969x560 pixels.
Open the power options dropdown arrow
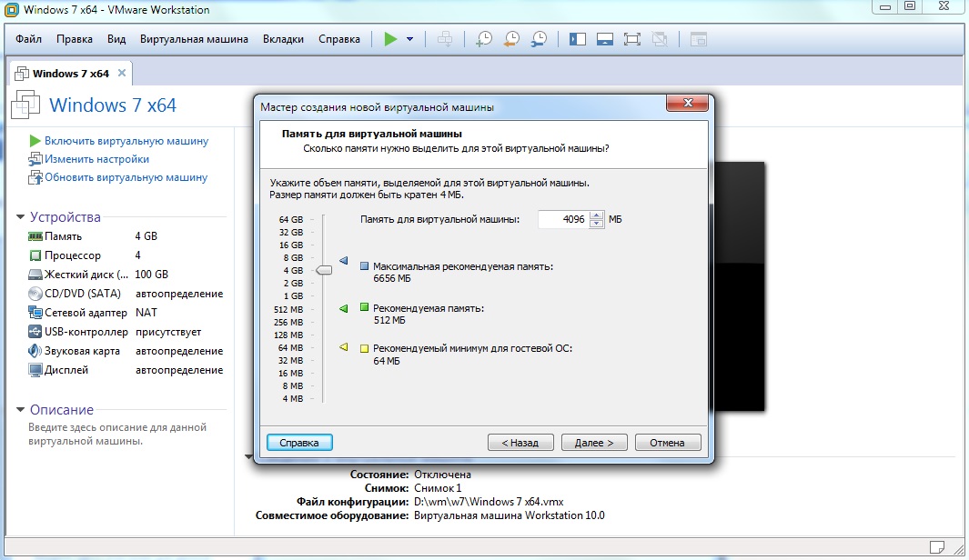(409, 39)
